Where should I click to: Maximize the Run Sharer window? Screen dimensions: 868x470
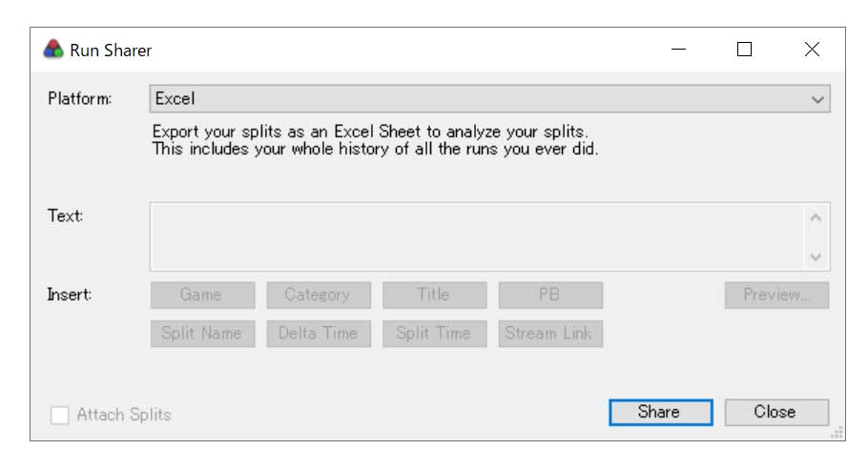click(744, 50)
